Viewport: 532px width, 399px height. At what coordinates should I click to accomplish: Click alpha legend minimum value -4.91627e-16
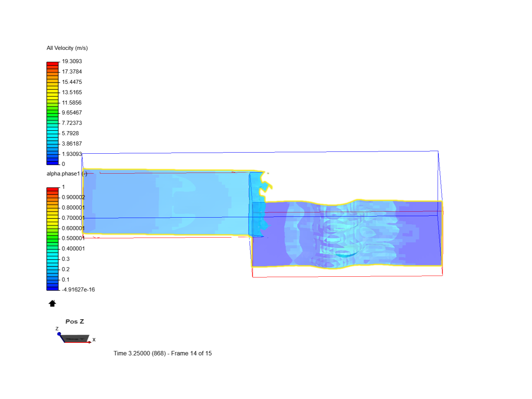coord(78,290)
